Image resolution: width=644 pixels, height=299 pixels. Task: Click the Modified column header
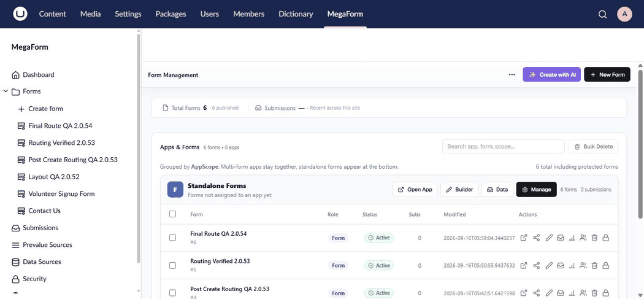pos(454,214)
